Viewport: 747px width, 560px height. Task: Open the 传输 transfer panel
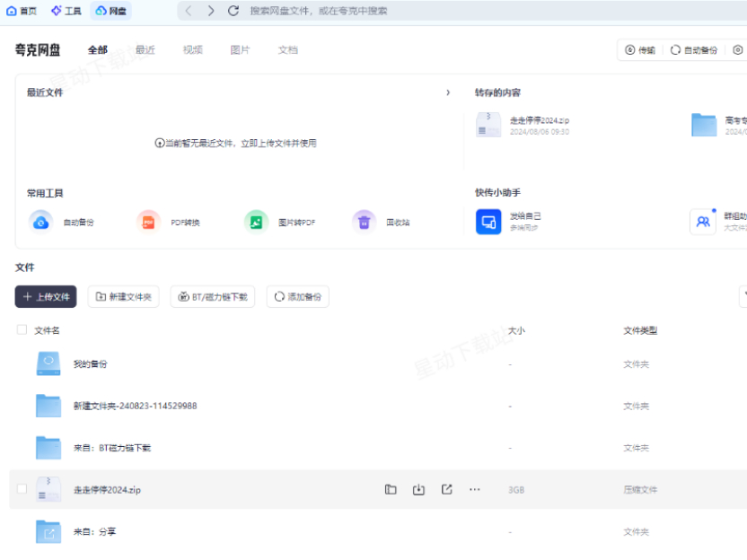tap(640, 50)
